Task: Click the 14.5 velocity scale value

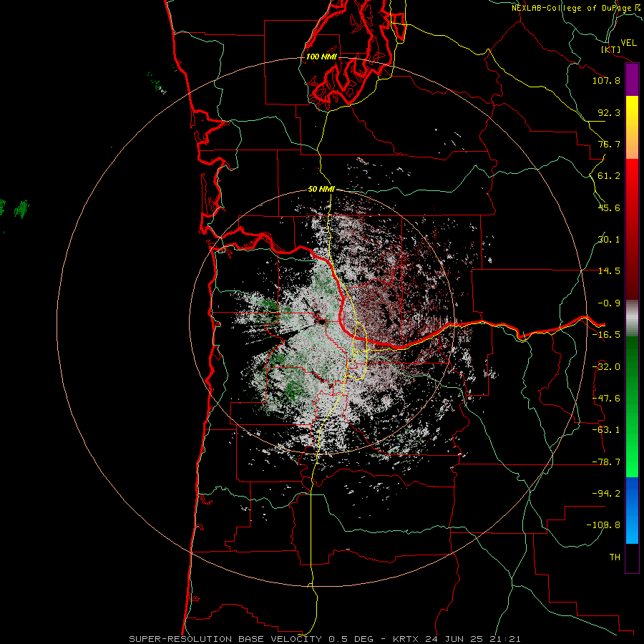Action: (609, 271)
